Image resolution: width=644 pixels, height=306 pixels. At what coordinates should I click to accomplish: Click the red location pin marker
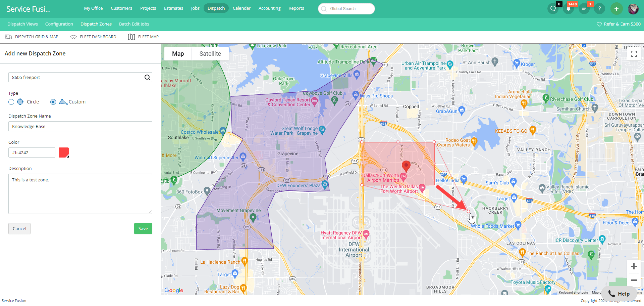click(406, 166)
